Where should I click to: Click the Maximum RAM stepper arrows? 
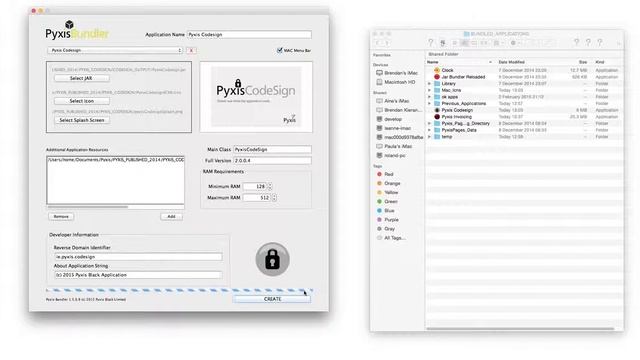pyautogui.click(x=274, y=198)
